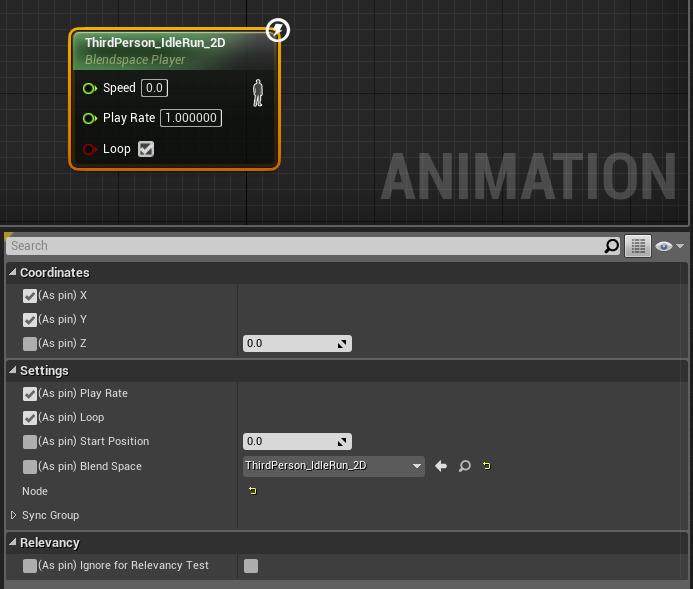Open the eye view options dropdown
693x589 pixels.
(x=669, y=246)
